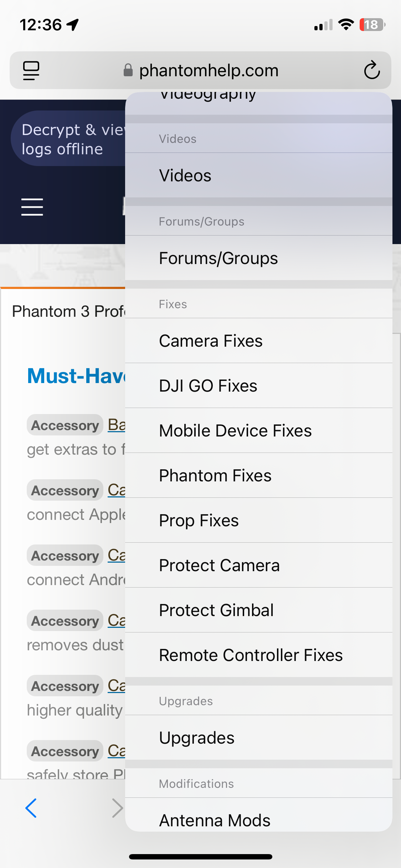This screenshot has width=401, height=868.
Task: Choose Remote Controller Fixes
Action: click(259, 655)
